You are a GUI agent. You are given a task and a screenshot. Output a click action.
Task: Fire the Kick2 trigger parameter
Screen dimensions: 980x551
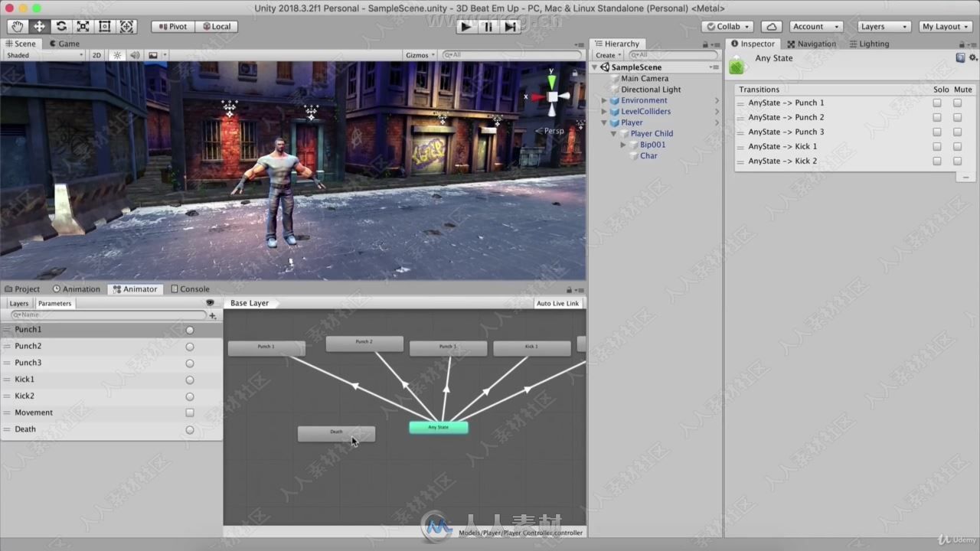click(x=190, y=396)
